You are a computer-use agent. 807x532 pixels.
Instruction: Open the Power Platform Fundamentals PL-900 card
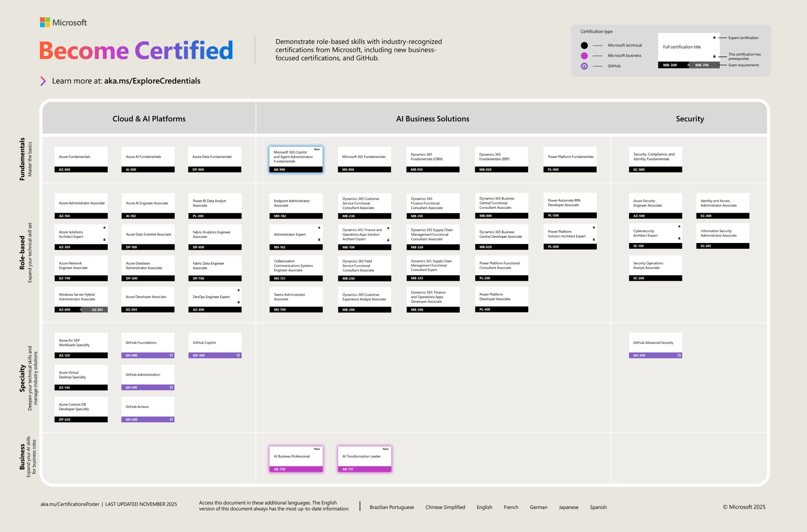(570, 159)
